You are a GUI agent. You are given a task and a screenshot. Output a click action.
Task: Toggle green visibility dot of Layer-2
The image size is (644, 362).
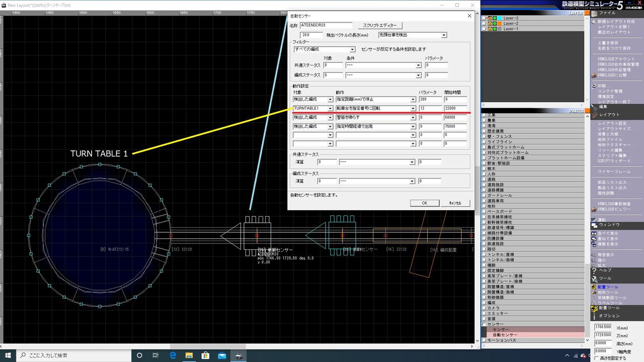click(495, 24)
